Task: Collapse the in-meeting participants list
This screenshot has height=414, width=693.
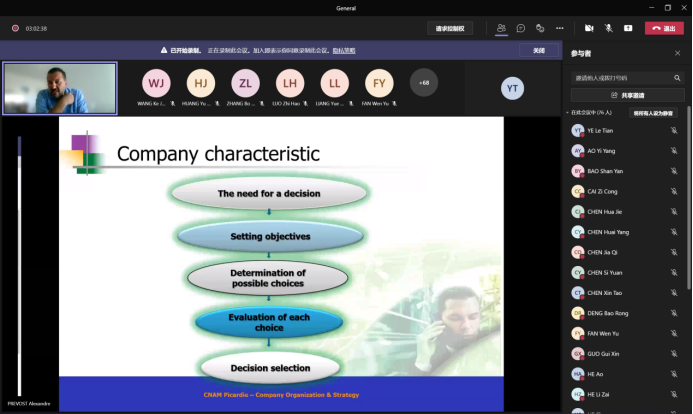Action: coord(568,113)
